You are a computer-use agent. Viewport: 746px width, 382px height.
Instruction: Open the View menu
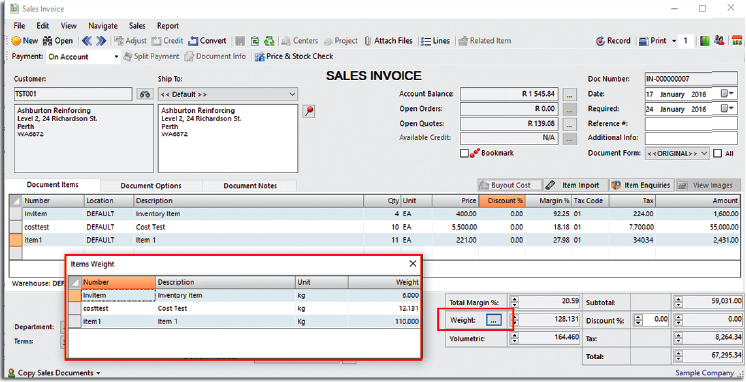(x=69, y=26)
